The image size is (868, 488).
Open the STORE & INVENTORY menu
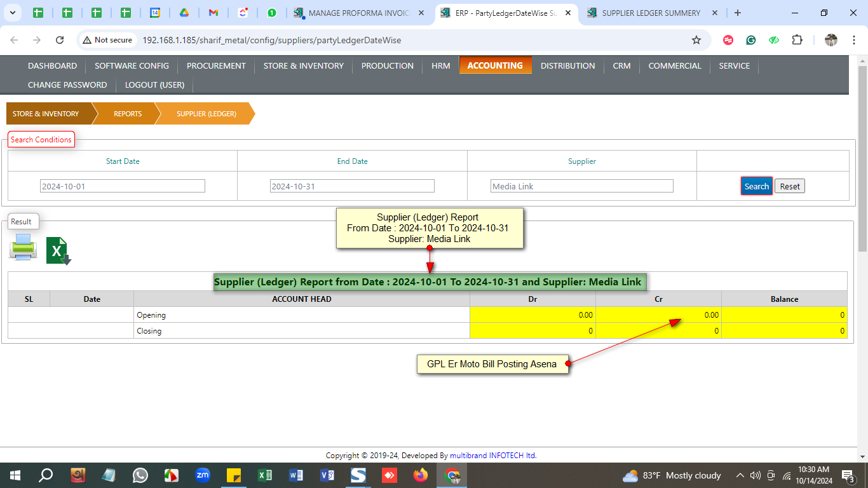point(304,65)
